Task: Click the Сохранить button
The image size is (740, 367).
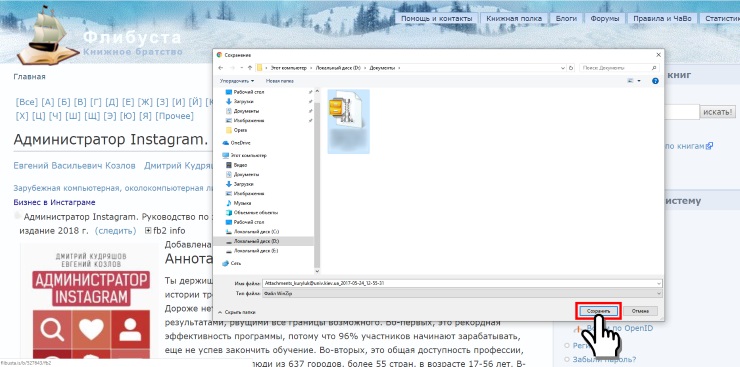Action: 598,311
